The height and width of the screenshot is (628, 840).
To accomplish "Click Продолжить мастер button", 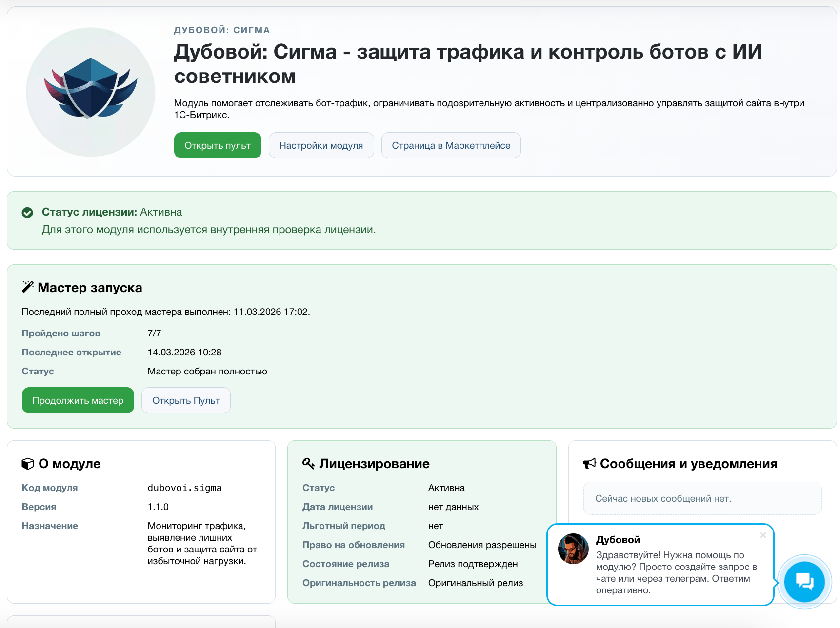I will 78,400.
